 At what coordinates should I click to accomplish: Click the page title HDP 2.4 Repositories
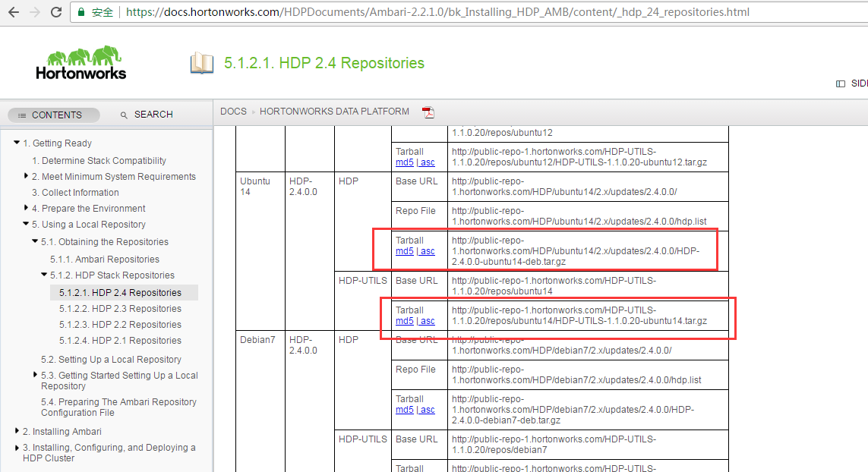click(x=324, y=63)
